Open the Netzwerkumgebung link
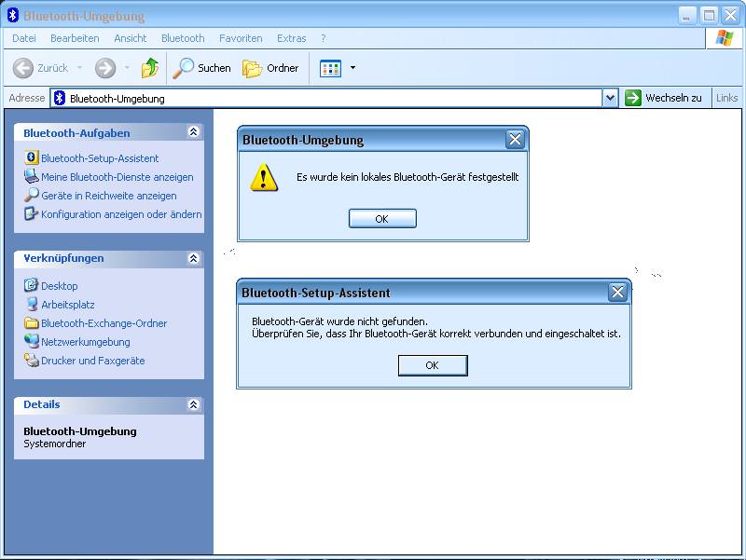This screenshot has height=560, width=746. [85, 342]
